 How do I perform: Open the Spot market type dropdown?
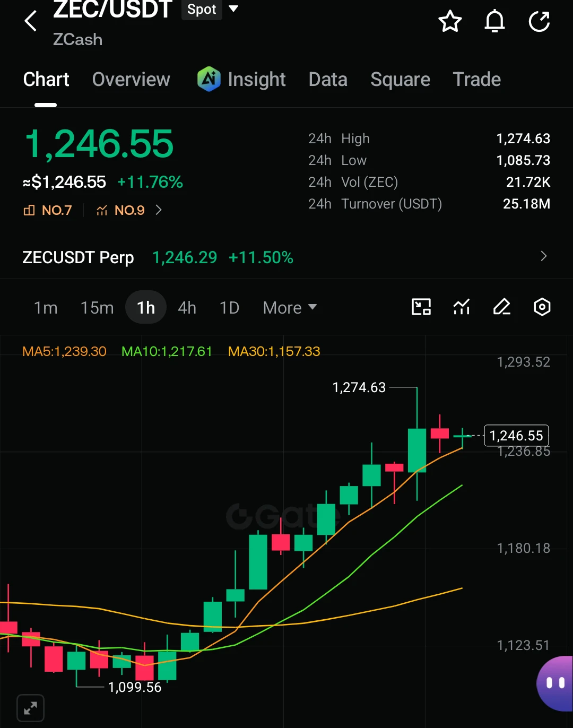(210, 9)
